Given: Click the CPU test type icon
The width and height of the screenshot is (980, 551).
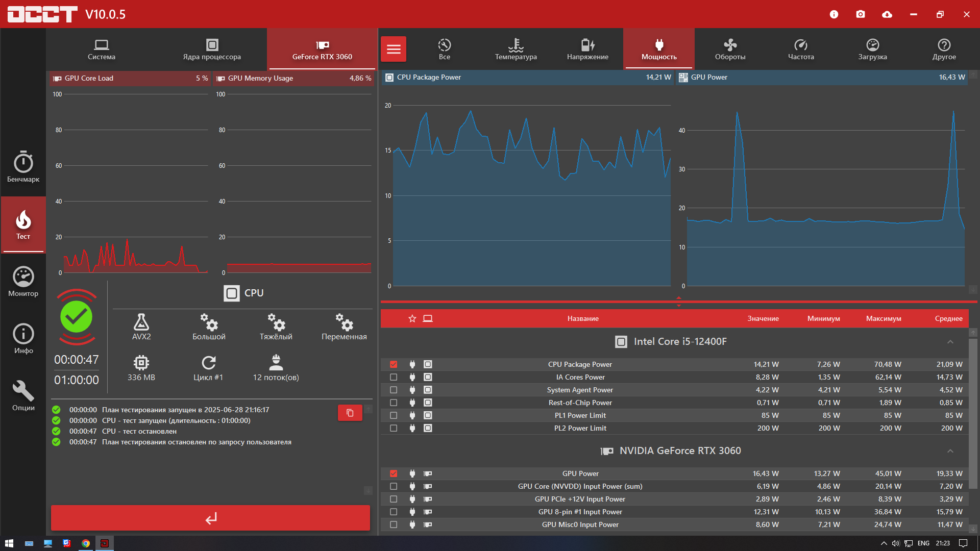Looking at the screenshot, I should click(231, 293).
